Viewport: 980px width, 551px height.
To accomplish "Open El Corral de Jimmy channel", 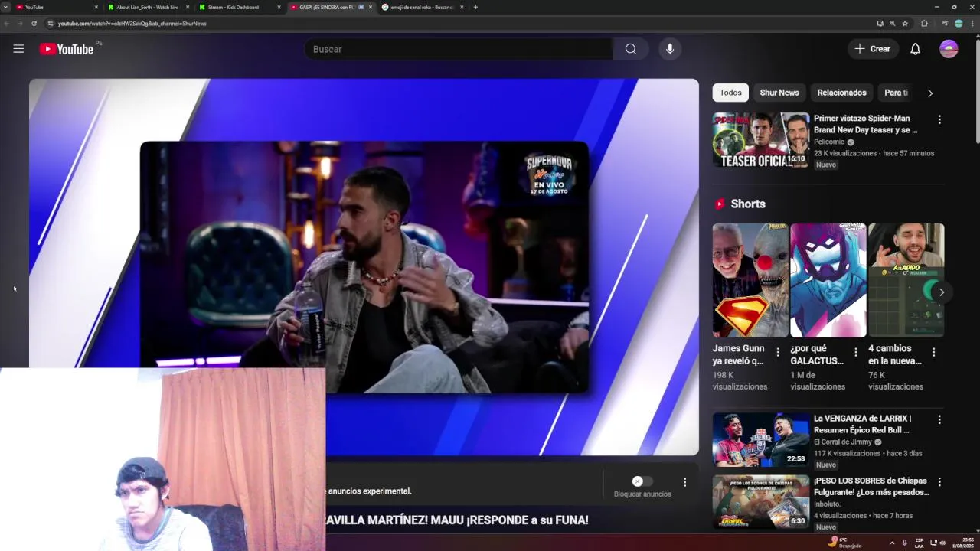I will coord(843,442).
